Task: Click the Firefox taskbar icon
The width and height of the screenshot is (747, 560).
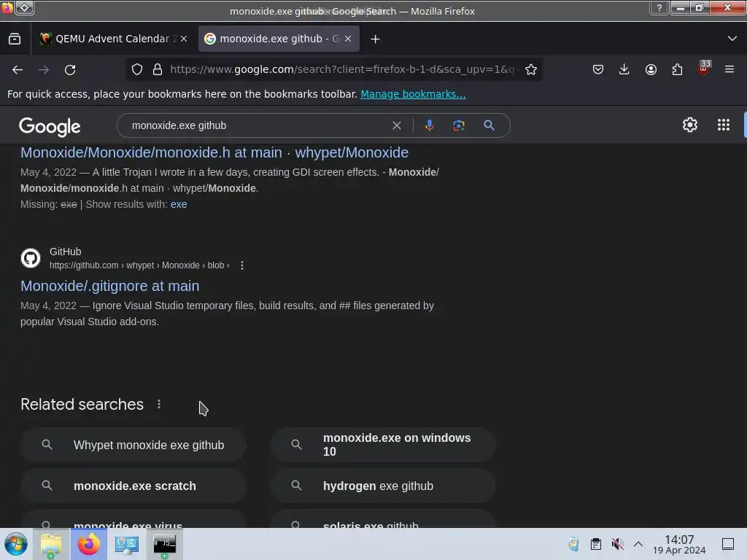Action: (89, 544)
